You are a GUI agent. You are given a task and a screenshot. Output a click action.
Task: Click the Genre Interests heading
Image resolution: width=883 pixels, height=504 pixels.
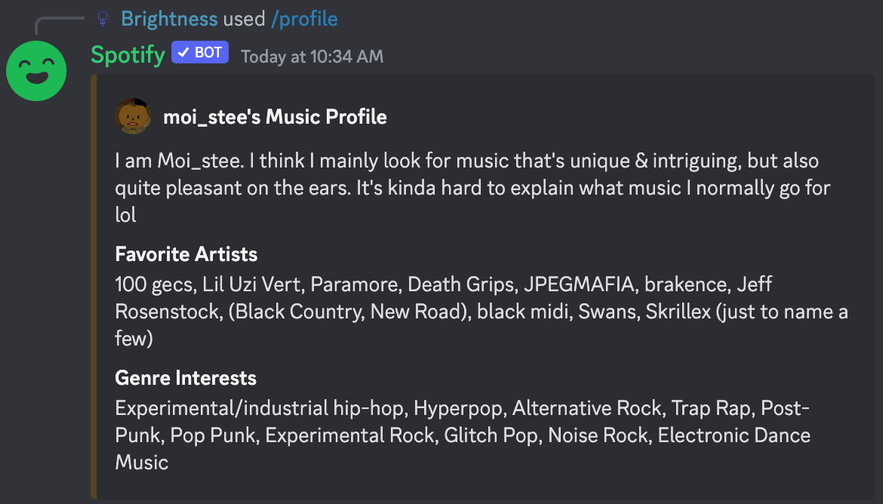pyautogui.click(x=185, y=378)
